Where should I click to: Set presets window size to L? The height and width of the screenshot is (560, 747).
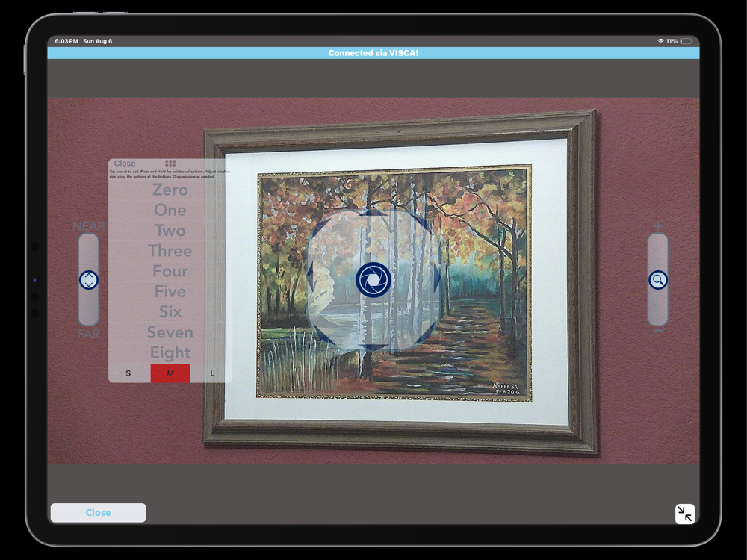[212, 373]
